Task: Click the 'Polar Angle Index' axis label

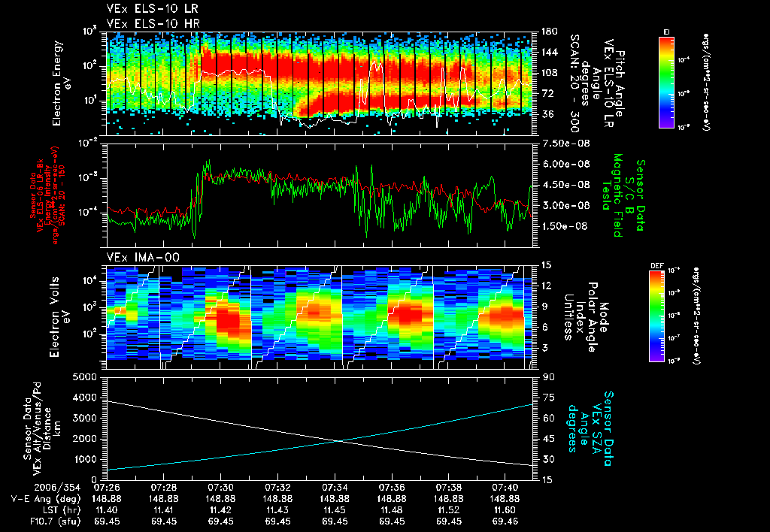Action: click(x=587, y=317)
